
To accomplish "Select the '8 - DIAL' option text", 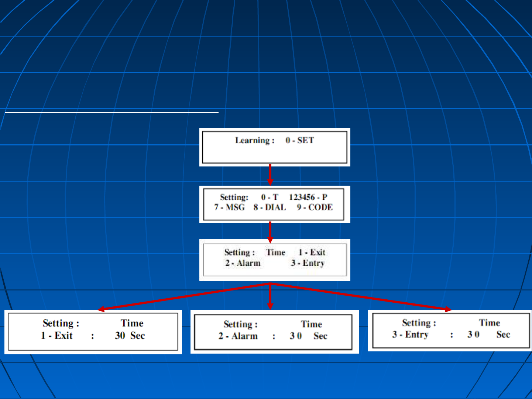I will pos(270,207).
